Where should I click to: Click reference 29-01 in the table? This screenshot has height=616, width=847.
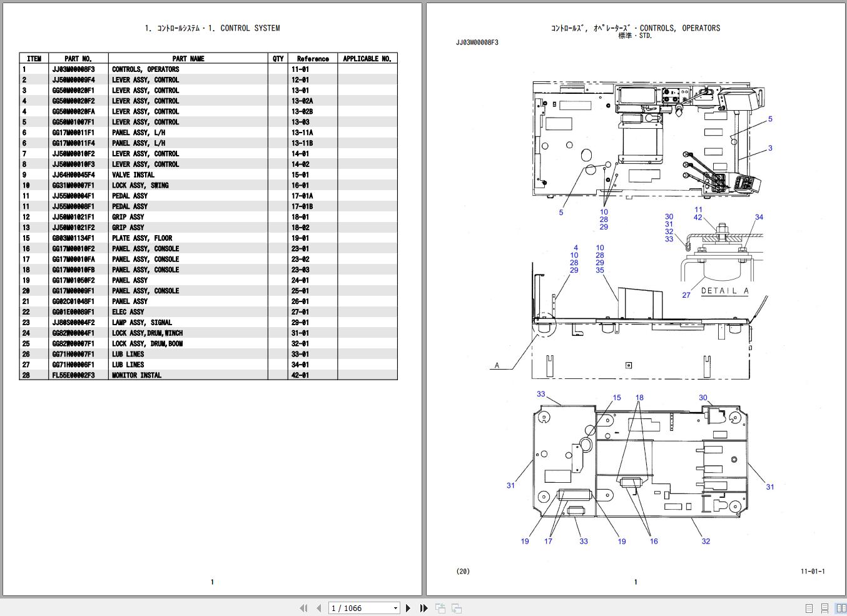(300, 323)
